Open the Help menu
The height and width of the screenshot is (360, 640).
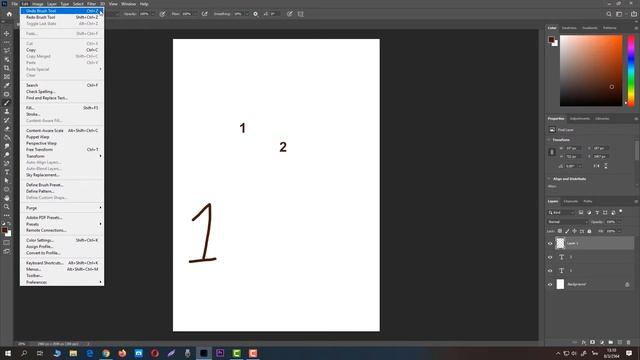tap(144, 4)
